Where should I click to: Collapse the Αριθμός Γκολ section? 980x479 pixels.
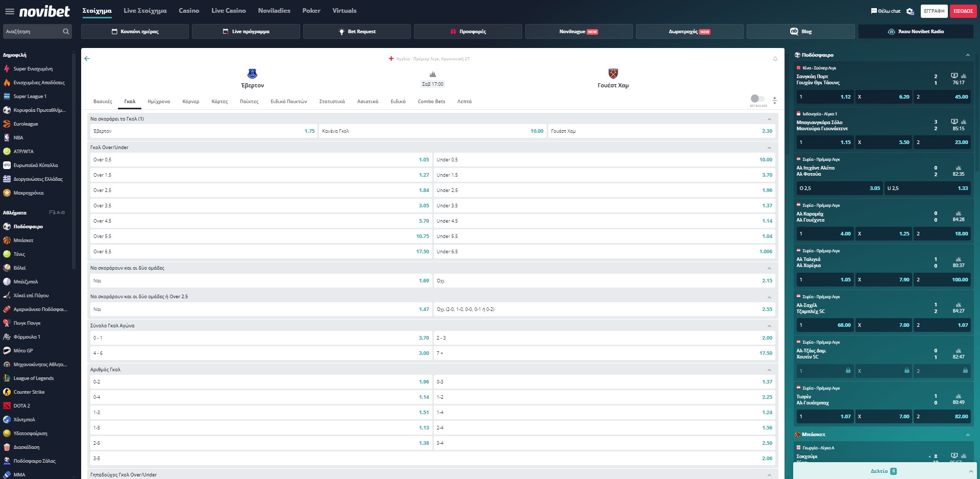point(769,370)
